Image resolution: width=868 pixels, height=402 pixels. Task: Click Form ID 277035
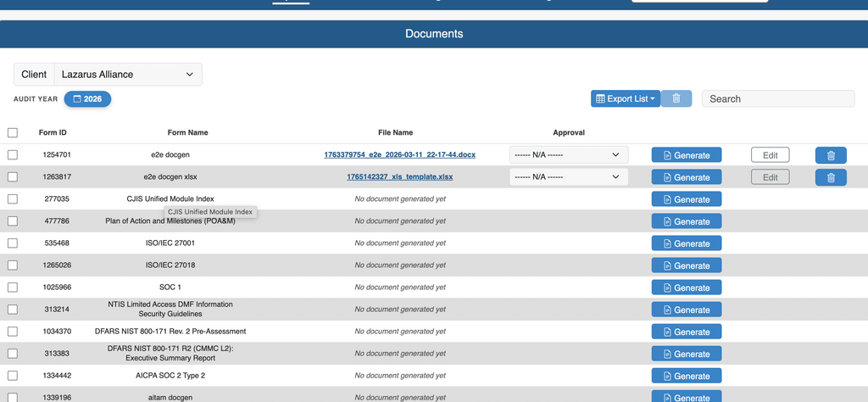(57, 198)
